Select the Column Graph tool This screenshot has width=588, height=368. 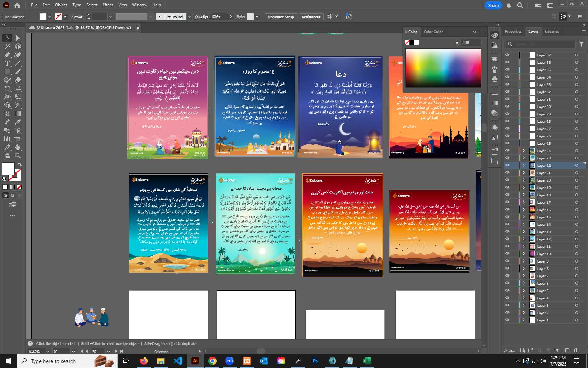pyautogui.click(x=7, y=139)
